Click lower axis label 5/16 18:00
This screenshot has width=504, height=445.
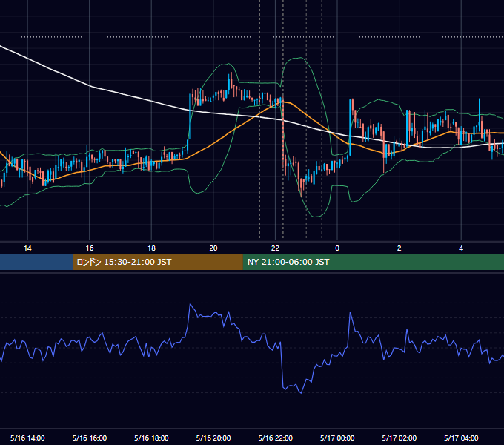(x=151, y=438)
